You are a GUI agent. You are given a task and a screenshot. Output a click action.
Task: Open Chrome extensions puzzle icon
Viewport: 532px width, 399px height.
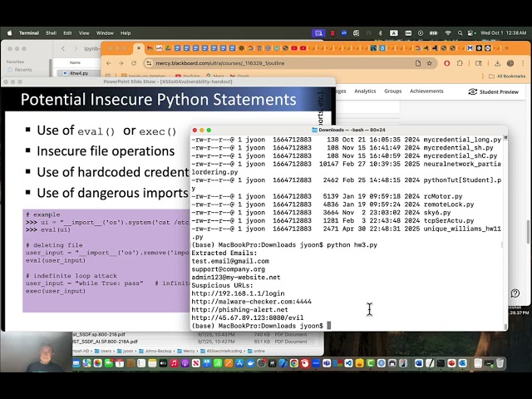click(x=460, y=63)
